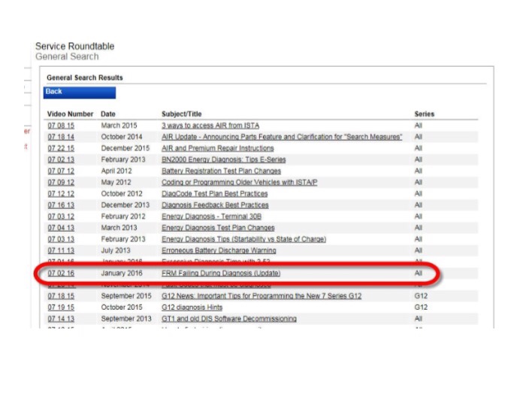The height and width of the screenshot is (394, 532).
Task: Open G12 diagnosis Hints link
Action: (x=195, y=308)
